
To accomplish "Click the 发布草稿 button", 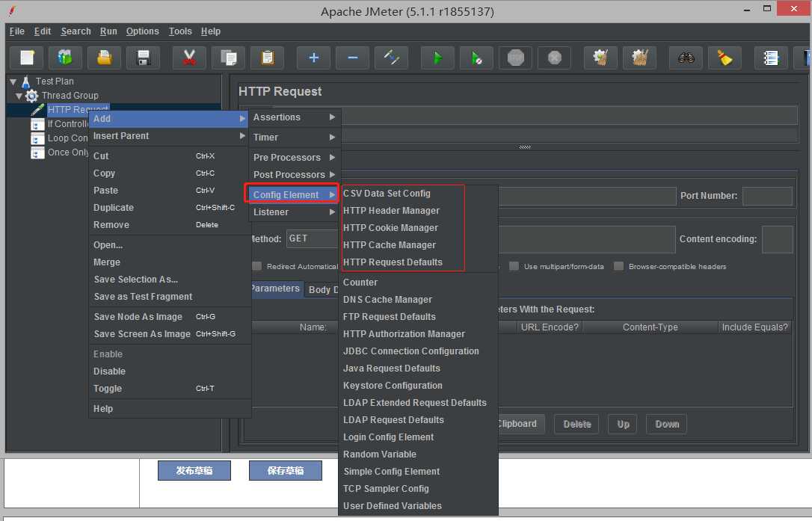I will [x=194, y=470].
